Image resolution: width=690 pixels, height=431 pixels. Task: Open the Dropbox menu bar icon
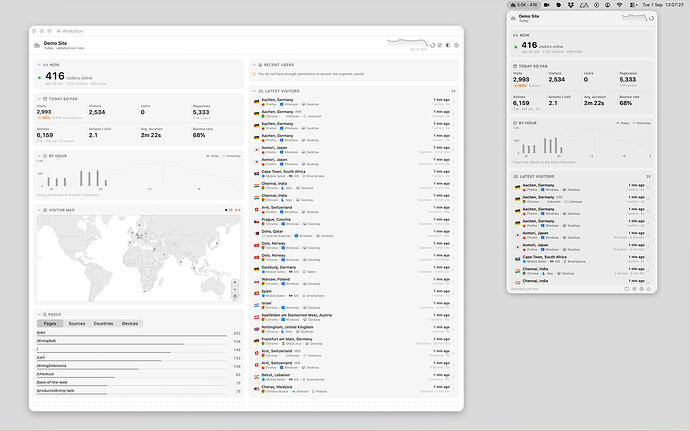tap(571, 5)
